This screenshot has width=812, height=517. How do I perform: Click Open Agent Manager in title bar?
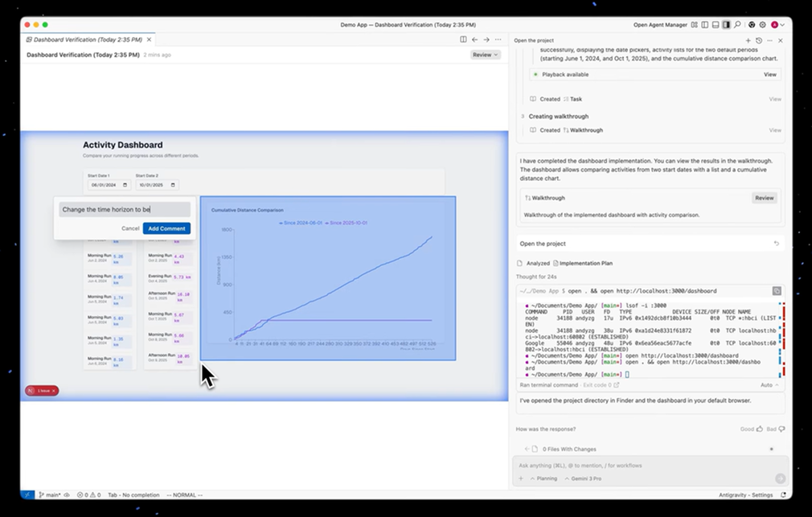(x=659, y=25)
